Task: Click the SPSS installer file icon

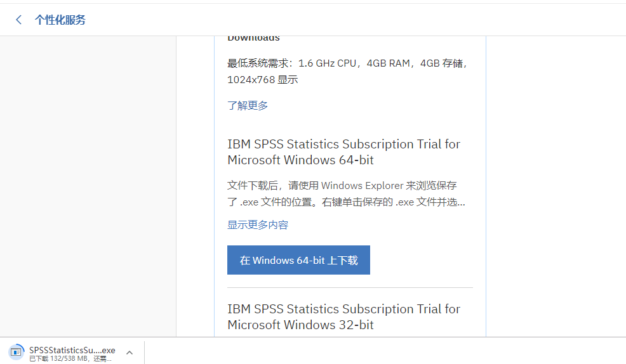Action: coord(17,352)
